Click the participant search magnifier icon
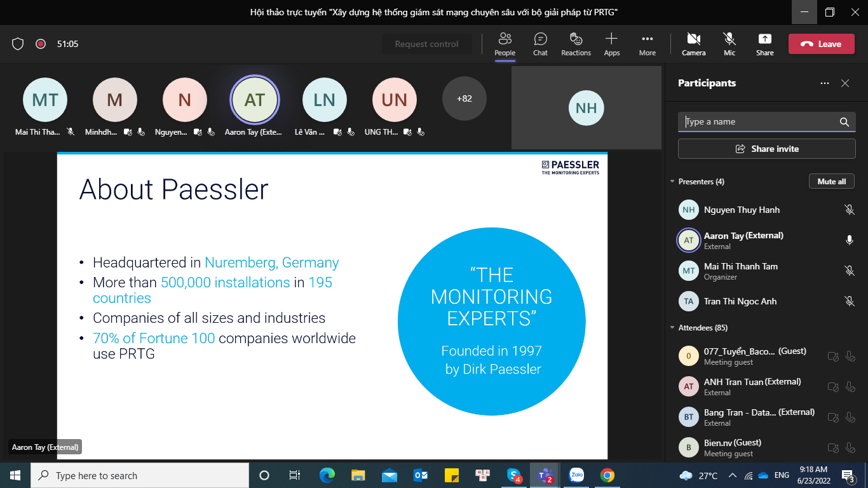The width and height of the screenshot is (868, 488). (844, 122)
